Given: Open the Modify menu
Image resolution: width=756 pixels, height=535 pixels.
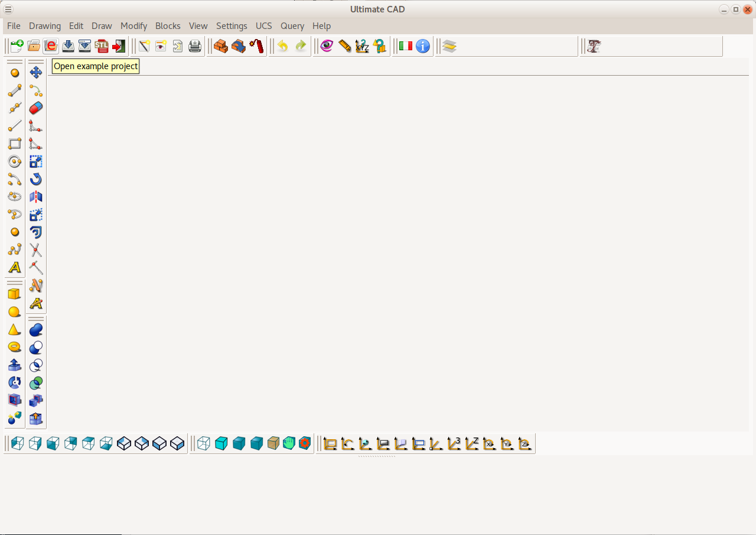Looking at the screenshot, I should pos(133,26).
